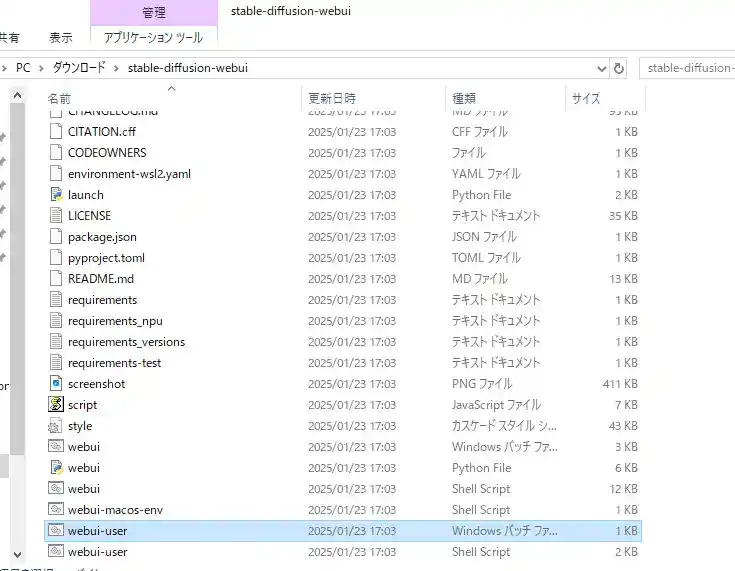The width and height of the screenshot is (735, 571).
Task: Click the navigation pane scroll up arrow
Action: pos(17,96)
